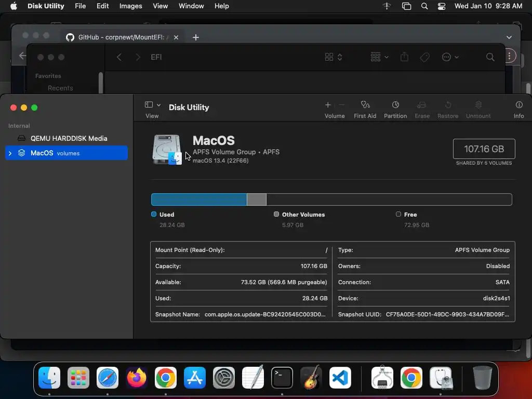Open TextEdit from the Dock

[x=253, y=377]
